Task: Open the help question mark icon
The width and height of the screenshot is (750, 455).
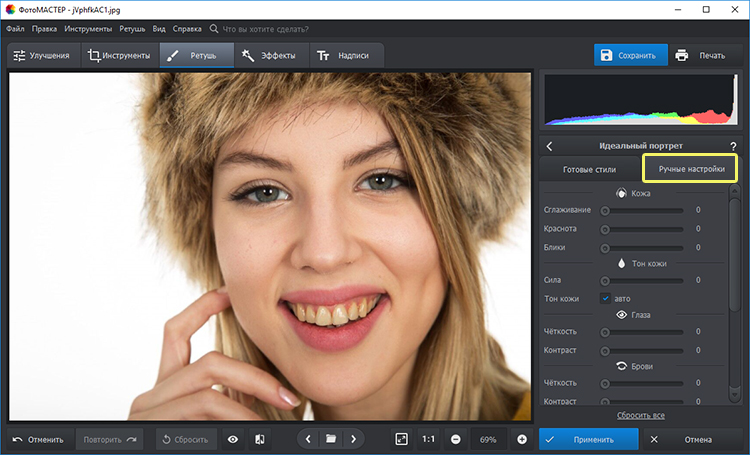Action: (733, 146)
